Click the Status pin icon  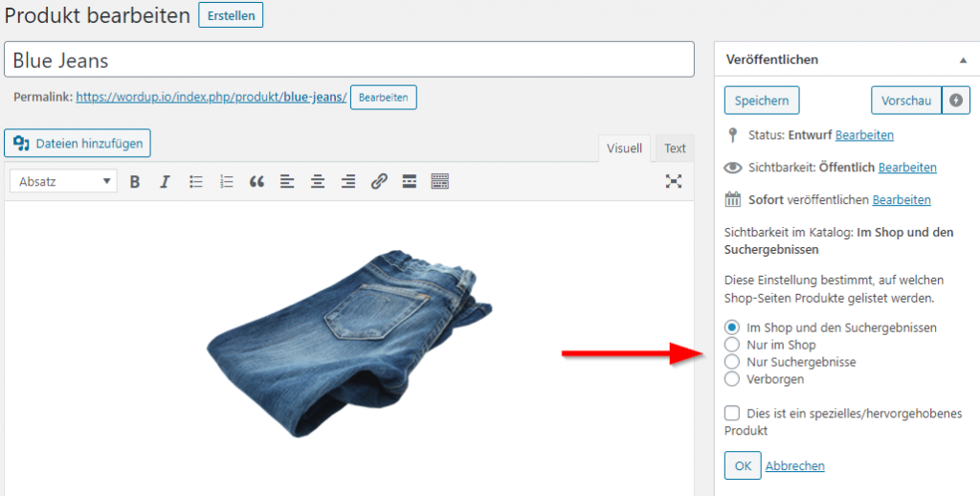pos(732,135)
